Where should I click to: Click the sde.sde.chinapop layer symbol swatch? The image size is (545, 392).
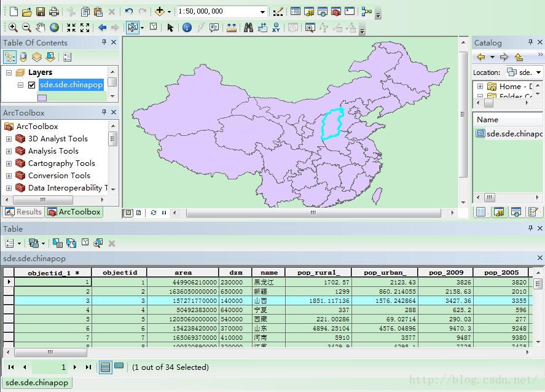click(x=42, y=97)
